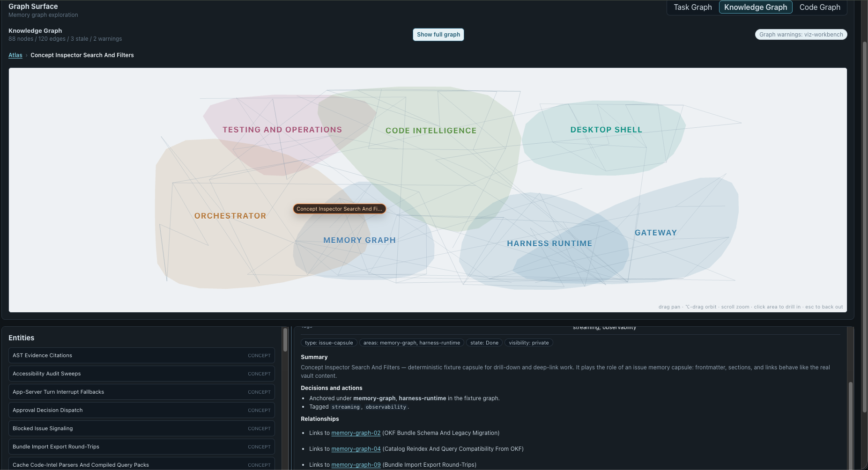Screen dimensions: 868x470
Task: Go back to Atlas breadcrumb link
Action: click(15, 55)
